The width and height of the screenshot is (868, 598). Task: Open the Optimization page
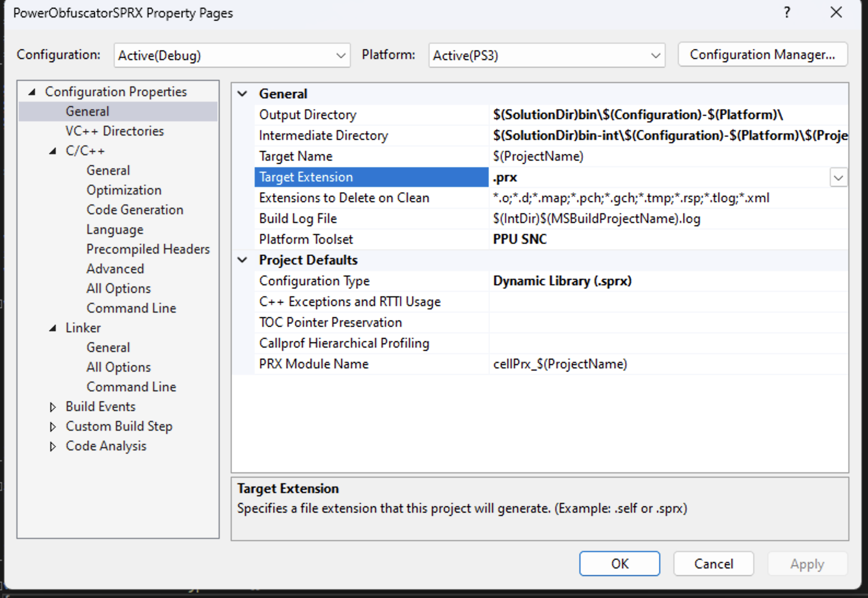click(124, 190)
